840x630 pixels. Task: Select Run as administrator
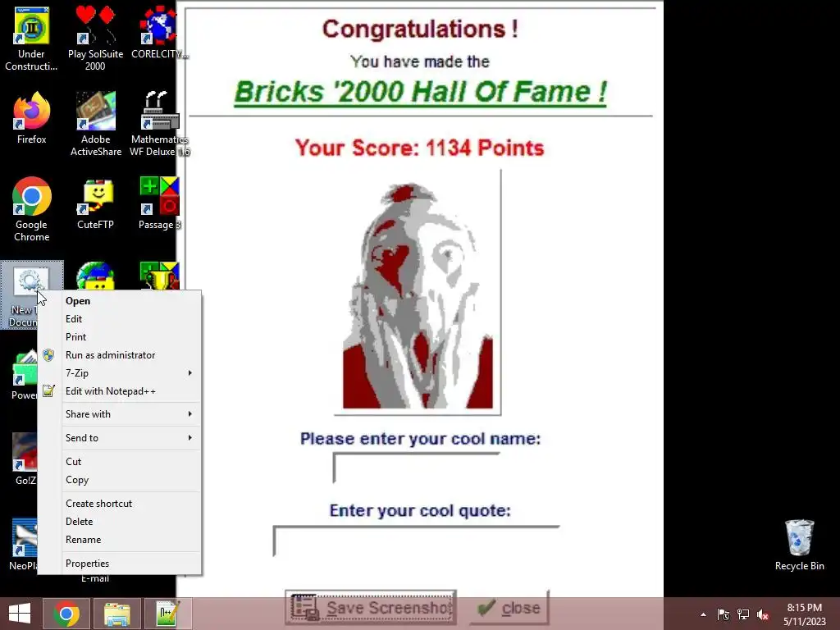120,355
